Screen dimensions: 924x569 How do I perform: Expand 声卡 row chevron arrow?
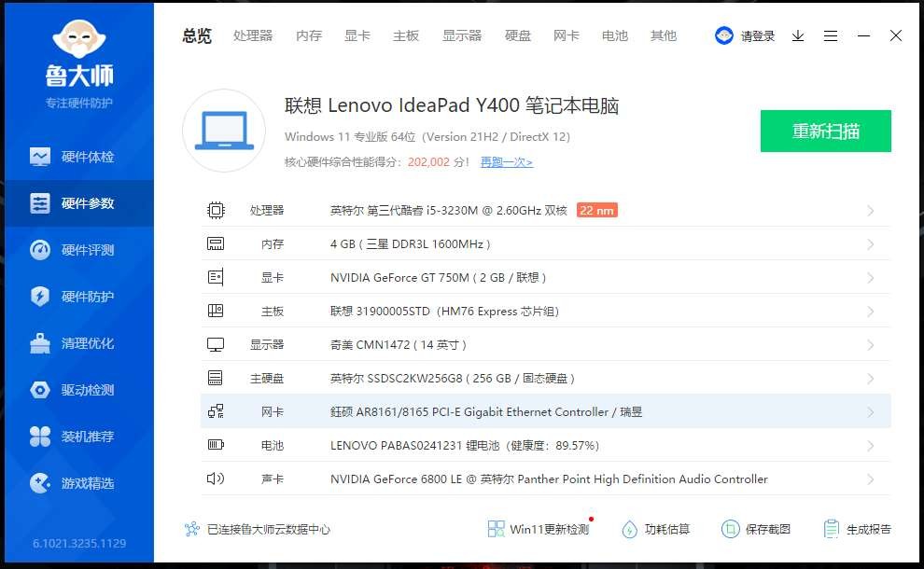tap(871, 479)
